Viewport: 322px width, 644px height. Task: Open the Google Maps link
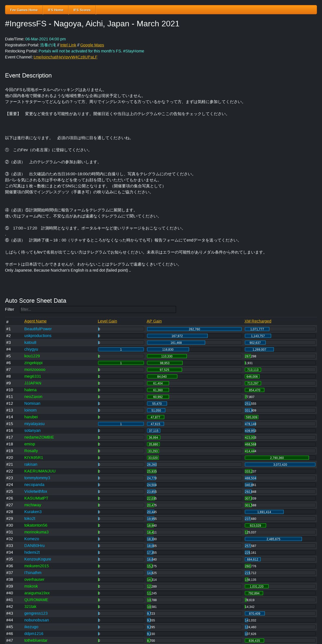92,45
